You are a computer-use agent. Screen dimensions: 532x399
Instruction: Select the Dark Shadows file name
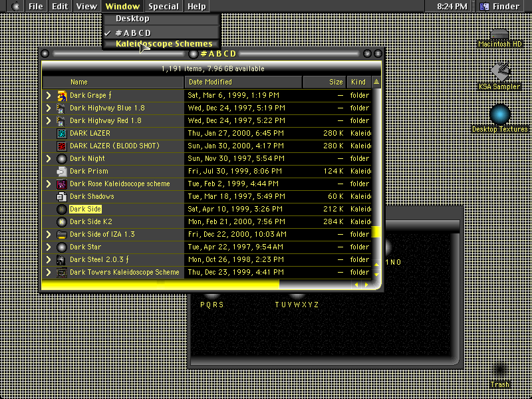coord(92,197)
